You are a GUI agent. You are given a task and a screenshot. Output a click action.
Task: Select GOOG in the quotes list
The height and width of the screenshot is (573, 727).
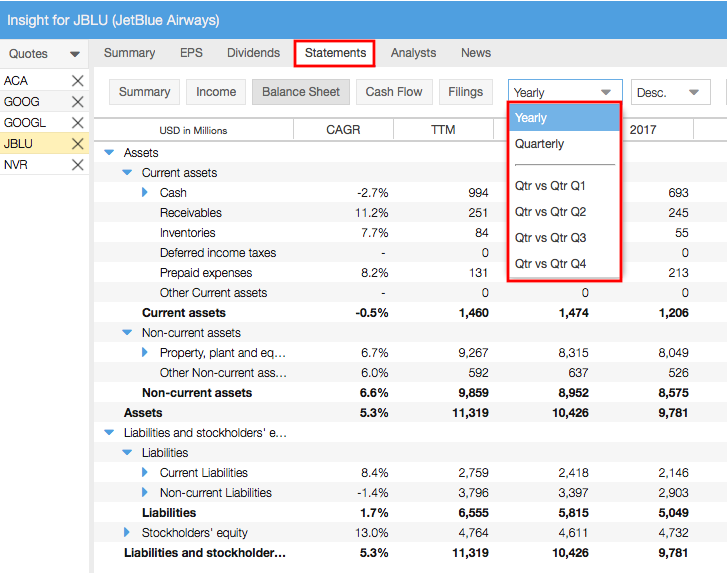[x=21, y=102]
